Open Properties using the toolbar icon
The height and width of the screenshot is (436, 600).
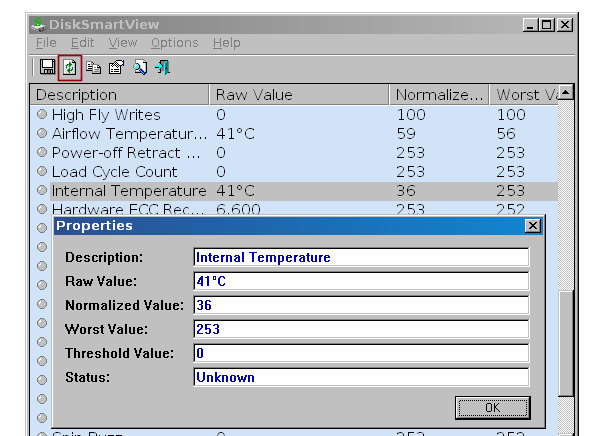pos(116,67)
